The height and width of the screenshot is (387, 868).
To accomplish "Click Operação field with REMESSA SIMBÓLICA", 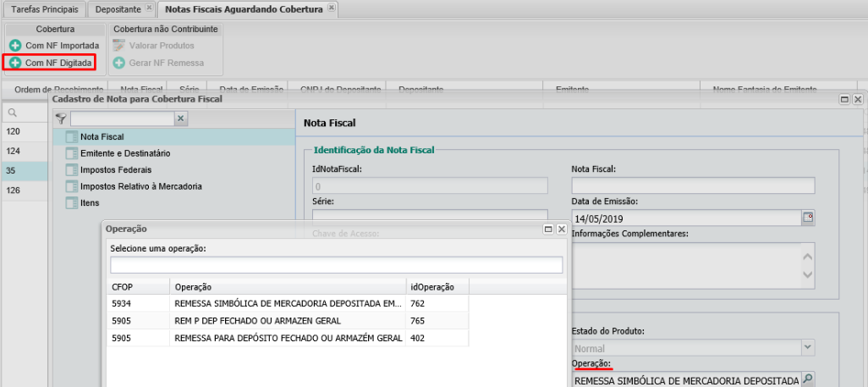I will point(686,380).
